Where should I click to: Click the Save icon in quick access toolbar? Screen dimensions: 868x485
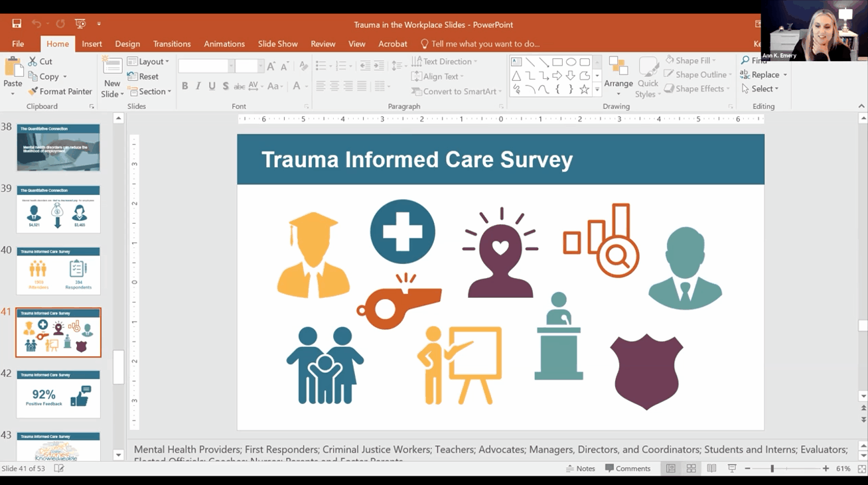(17, 24)
